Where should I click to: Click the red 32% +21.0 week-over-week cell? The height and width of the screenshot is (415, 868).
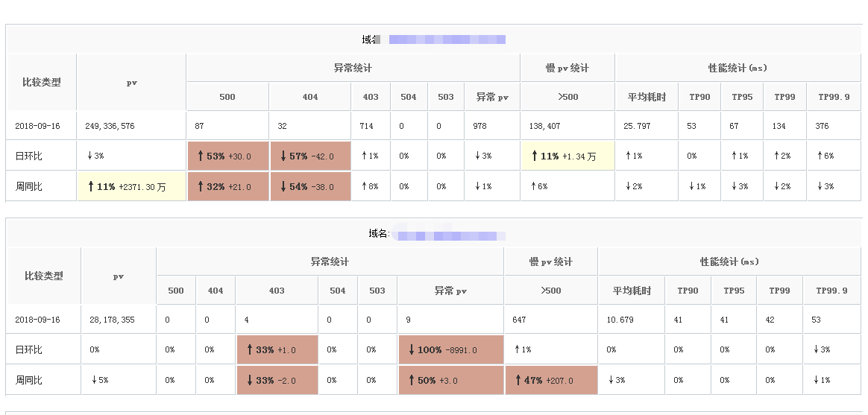click(227, 186)
